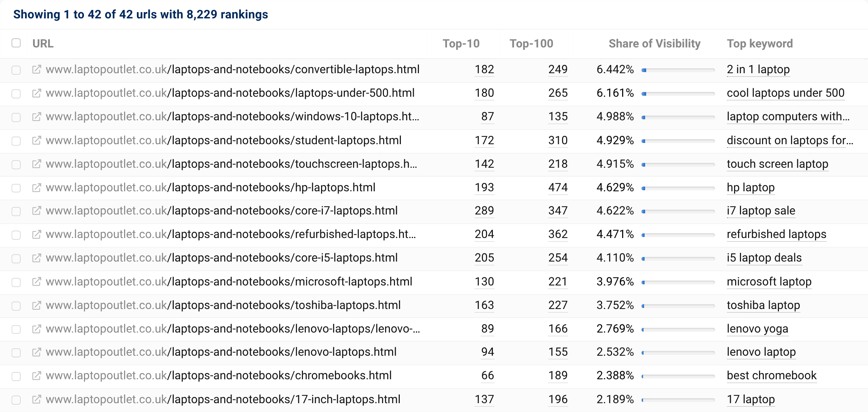The height and width of the screenshot is (412, 868).
Task: Open external link icon for microsoft-laptops row
Action: click(36, 282)
